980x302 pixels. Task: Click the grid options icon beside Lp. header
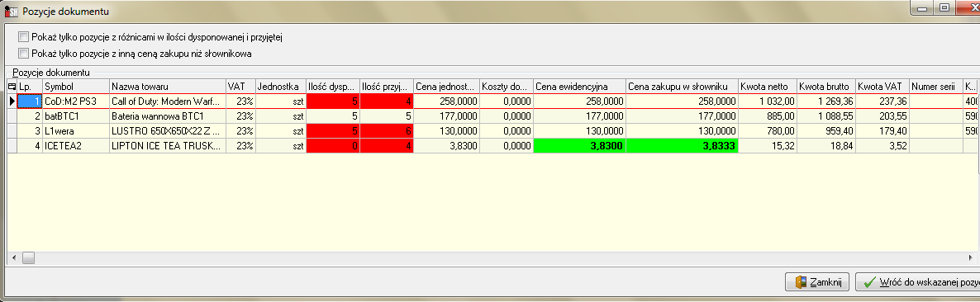click(12, 86)
